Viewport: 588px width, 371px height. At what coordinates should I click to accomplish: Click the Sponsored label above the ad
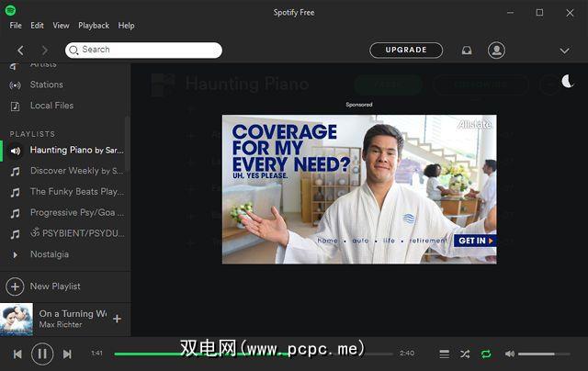359,105
